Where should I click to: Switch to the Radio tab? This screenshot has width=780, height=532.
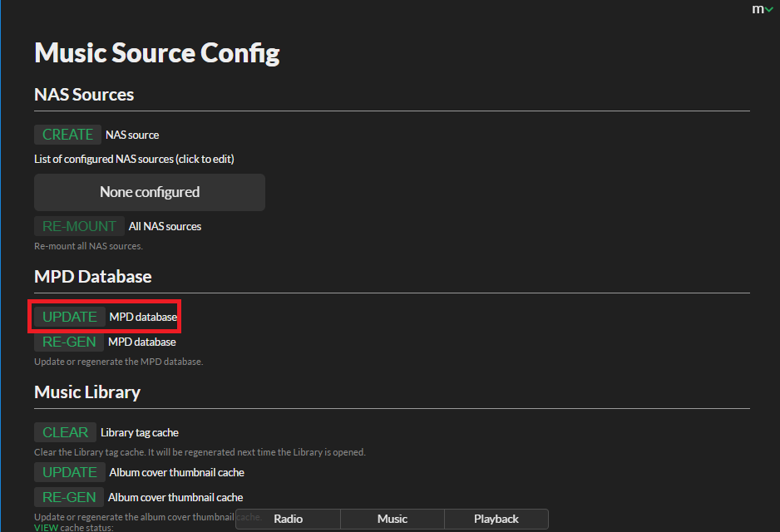click(288, 519)
